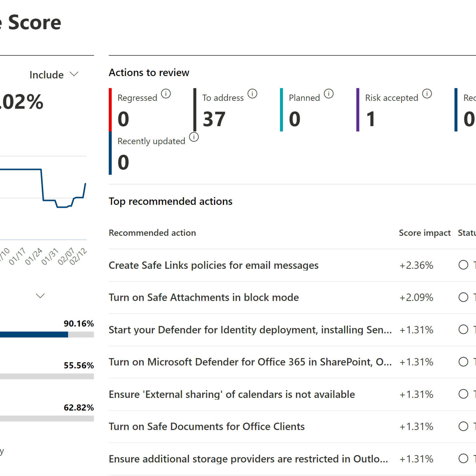The width and height of the screenshot is (476, 476).
Task: Click info icon next to Recently updated
Action: [194, 137]
